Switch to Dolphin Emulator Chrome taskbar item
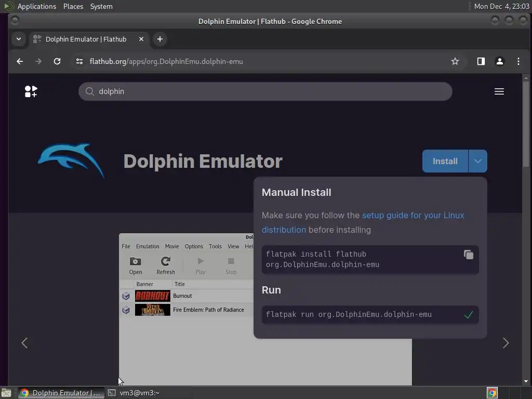 (60, 393)
